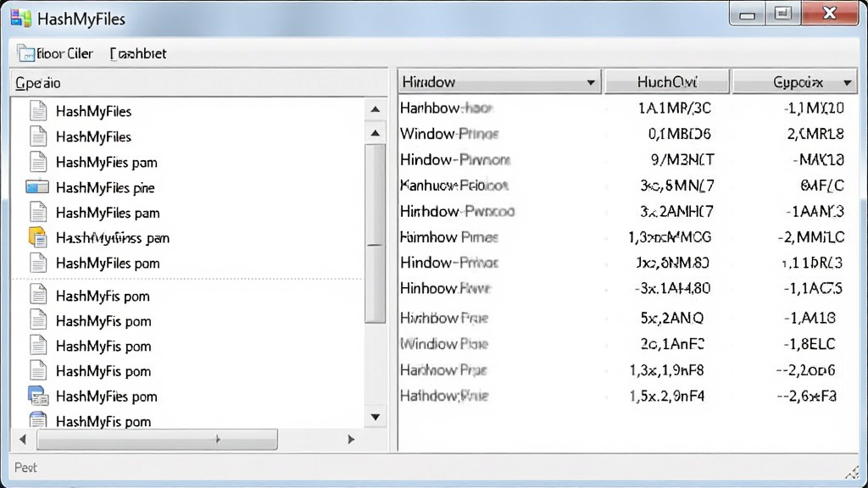Close the HashMyFiles window
The height and width of the screenshot is (488, 868).
tap(829, 14)
